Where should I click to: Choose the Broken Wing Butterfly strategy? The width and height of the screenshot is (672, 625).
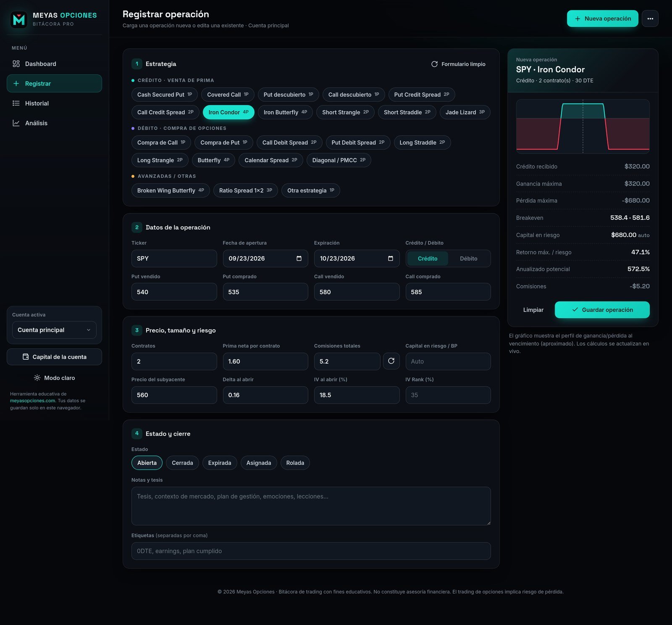pyautogui.click(x=171, y=190)
